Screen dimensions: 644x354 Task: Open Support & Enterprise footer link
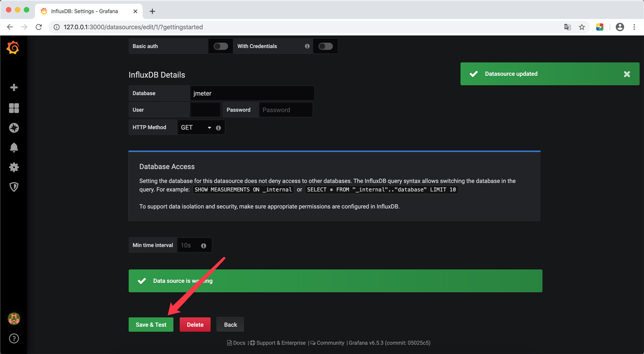(278, 343)
